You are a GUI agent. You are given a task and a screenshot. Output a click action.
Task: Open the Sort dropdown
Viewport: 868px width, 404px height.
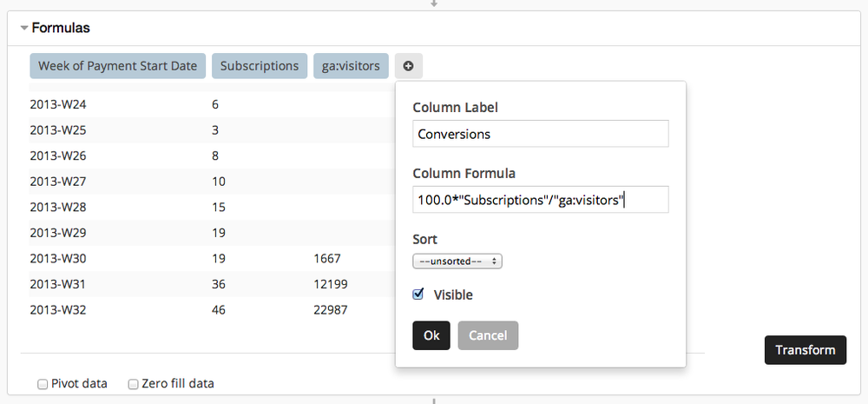coord(457,261)
